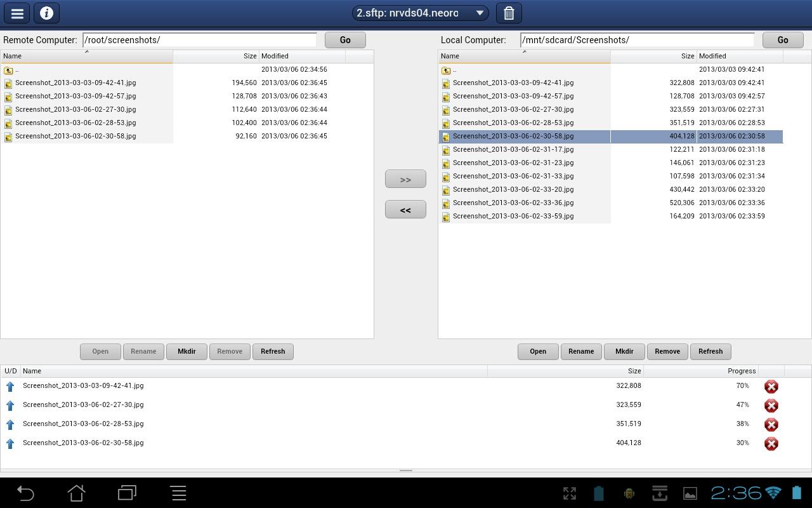Select local file icon for Screenshot_2013-03-06-02-31-33.jpg

pyautogui.click(x=446, y=177)
